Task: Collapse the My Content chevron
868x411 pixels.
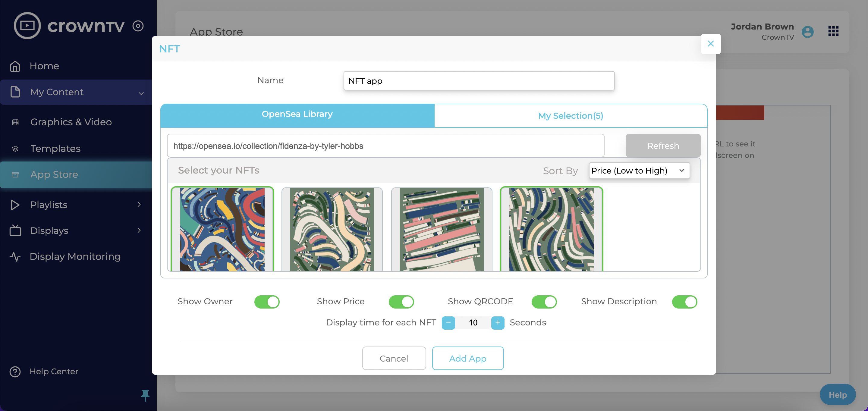Action: pos(141,93)
